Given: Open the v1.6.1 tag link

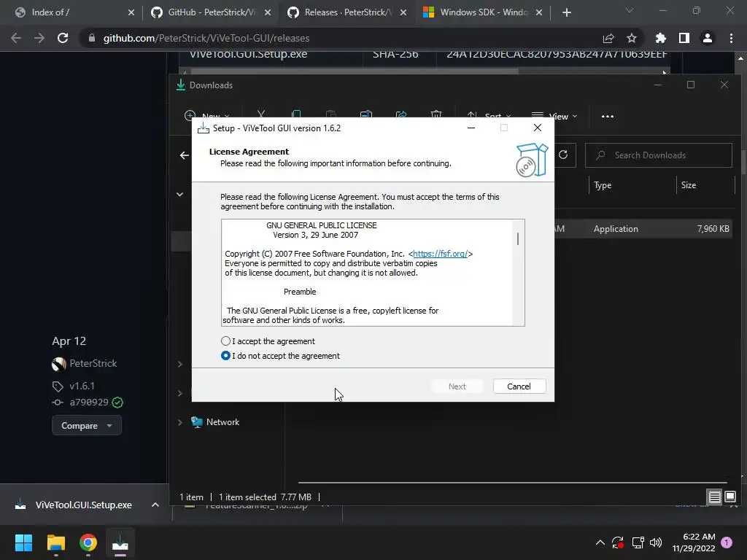Looking at the screenshot, I should pos(82,386).
